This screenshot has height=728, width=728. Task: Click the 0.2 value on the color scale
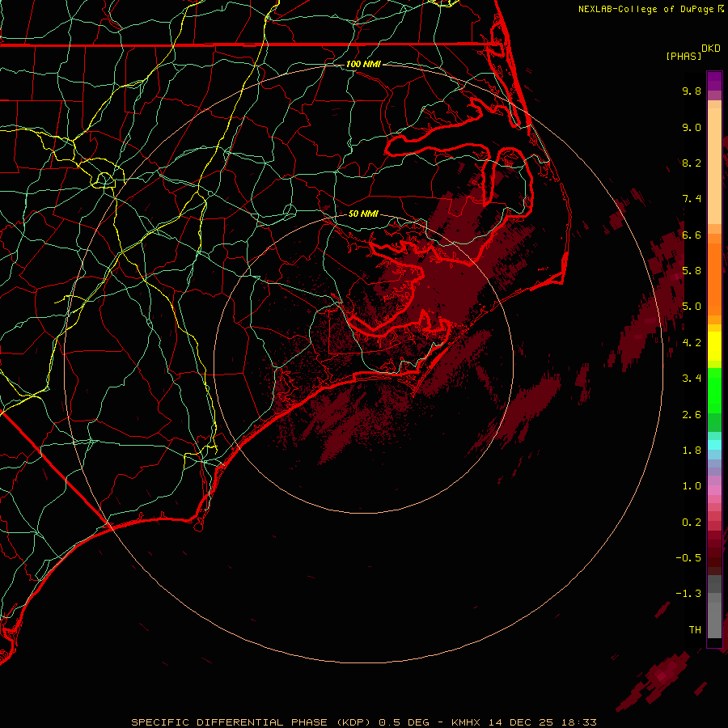pos(692,523)
